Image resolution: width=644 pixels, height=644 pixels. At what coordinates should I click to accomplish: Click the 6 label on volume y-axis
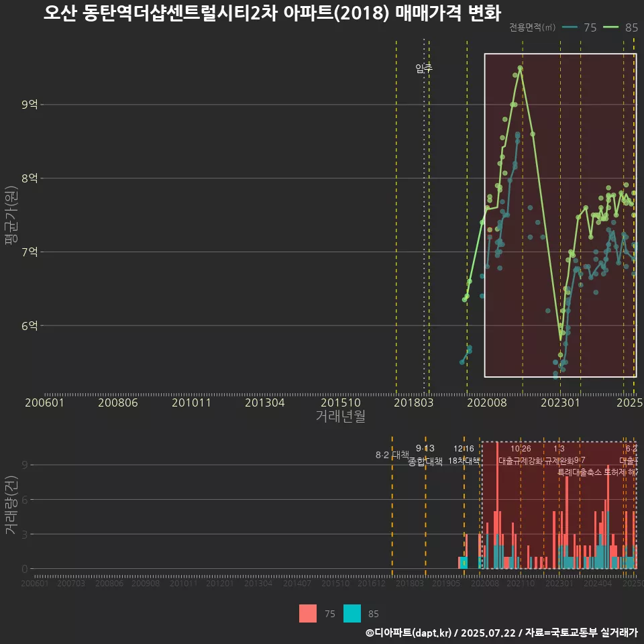point(25,500)
